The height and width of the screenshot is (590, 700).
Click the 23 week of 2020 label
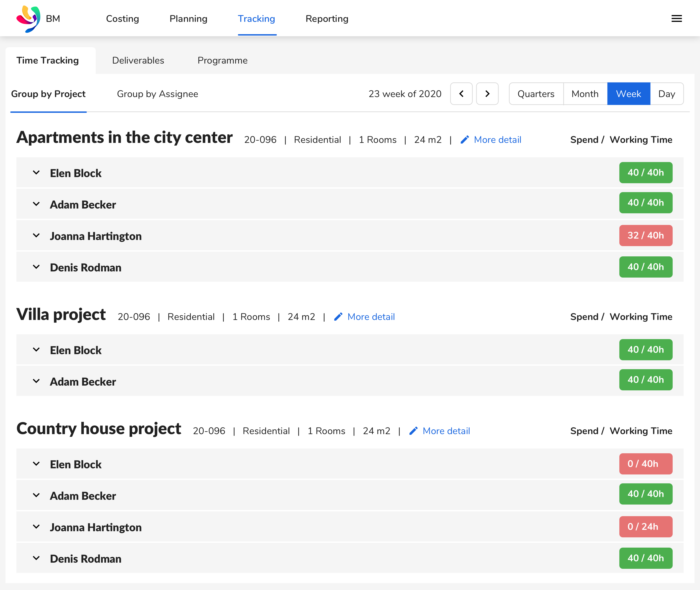point(405,94)
